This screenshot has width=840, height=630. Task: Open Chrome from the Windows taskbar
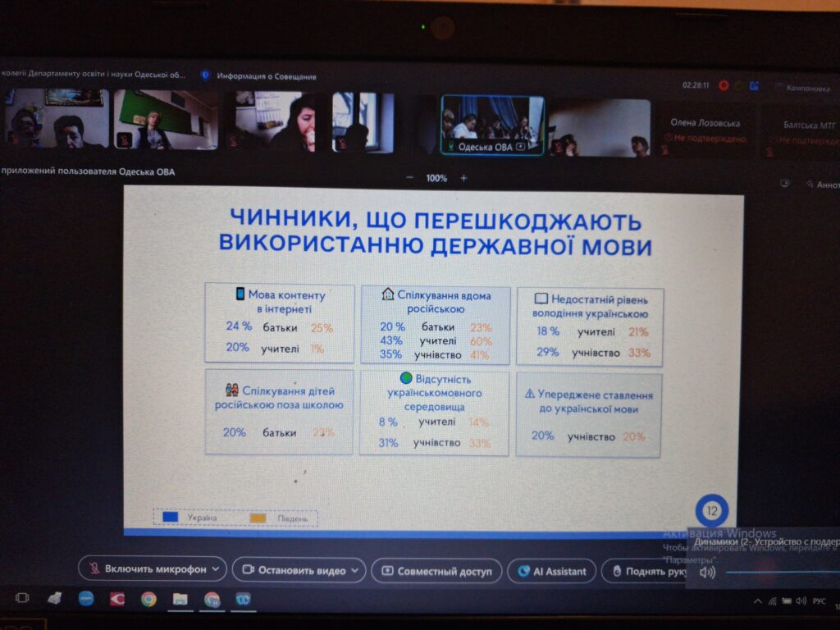(x=148, y=599)
